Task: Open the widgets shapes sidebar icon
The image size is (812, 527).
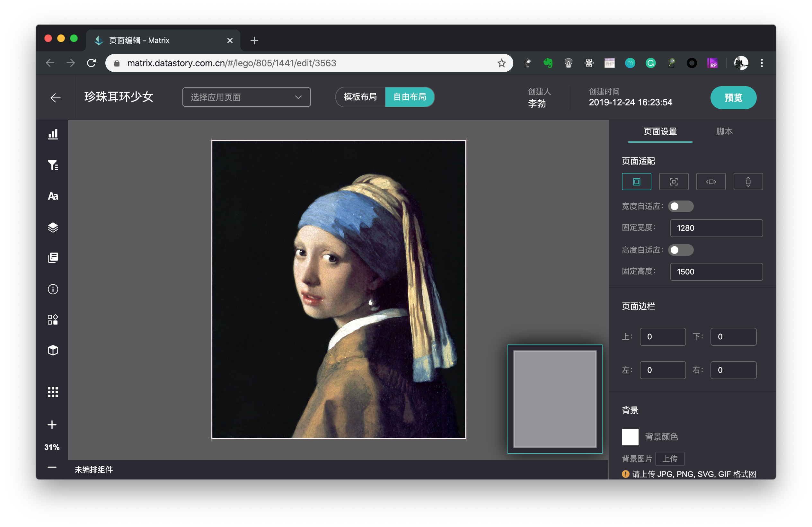Action: 53,320
